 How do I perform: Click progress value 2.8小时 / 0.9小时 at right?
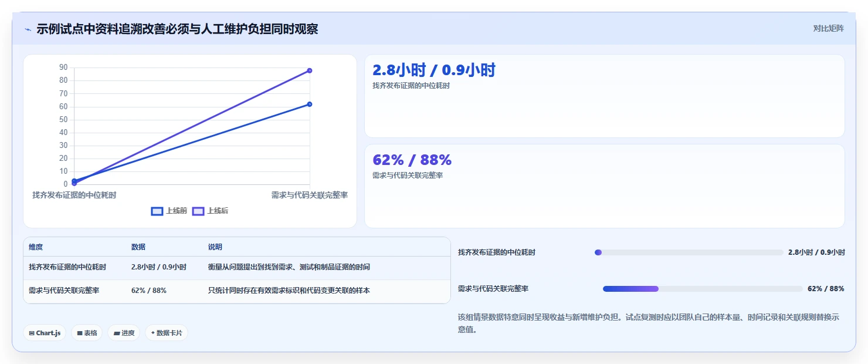[x=816, y=252]
